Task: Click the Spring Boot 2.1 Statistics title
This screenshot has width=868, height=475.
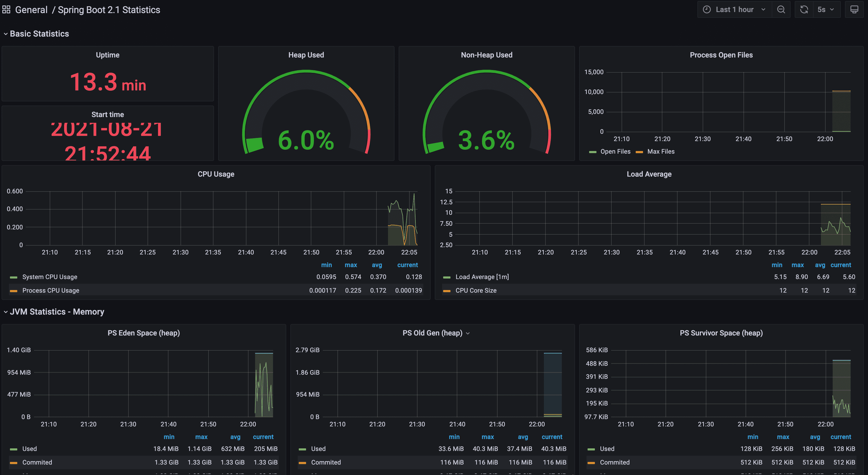Action: coord(109,10)
